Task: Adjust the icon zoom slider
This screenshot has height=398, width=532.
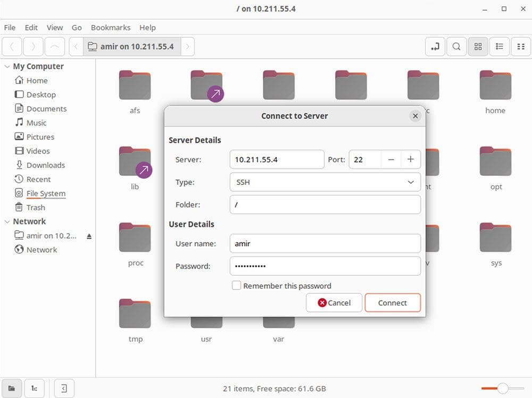Action: [x=503, y=388]
